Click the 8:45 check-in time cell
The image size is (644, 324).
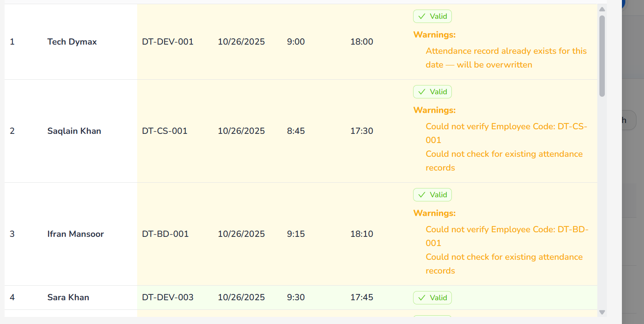click(x=296, y=131)
